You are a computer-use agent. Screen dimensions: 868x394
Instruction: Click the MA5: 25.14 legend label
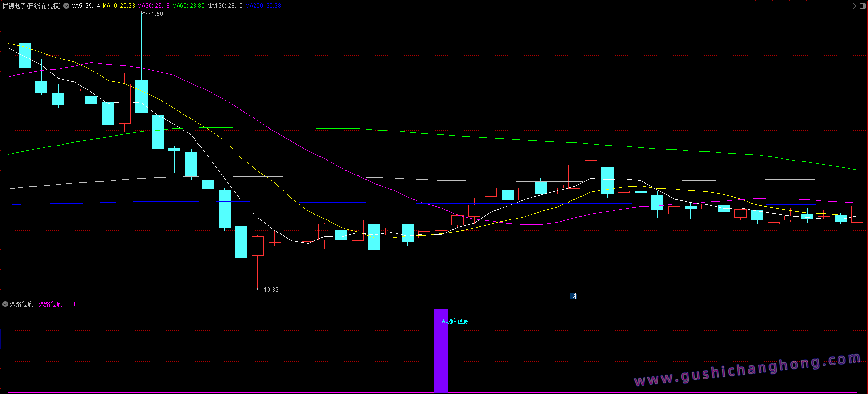point(86,6)
